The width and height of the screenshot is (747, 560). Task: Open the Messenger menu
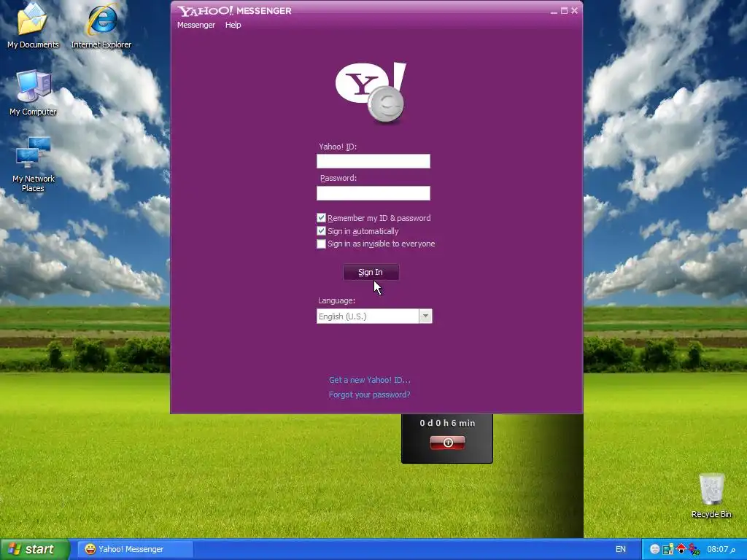click(196, 25)
